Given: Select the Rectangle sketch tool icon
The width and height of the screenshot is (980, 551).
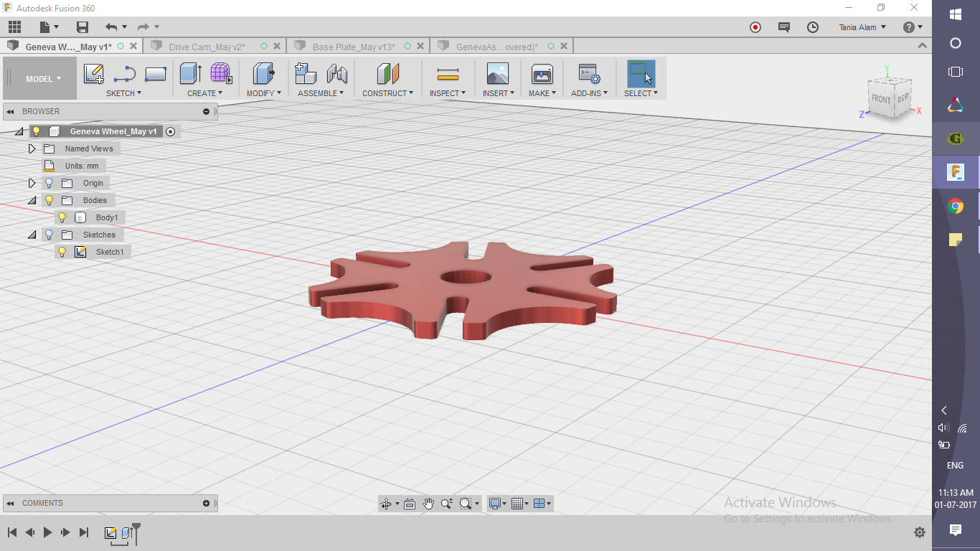Looking at the screenshot, I should point(156,74).
